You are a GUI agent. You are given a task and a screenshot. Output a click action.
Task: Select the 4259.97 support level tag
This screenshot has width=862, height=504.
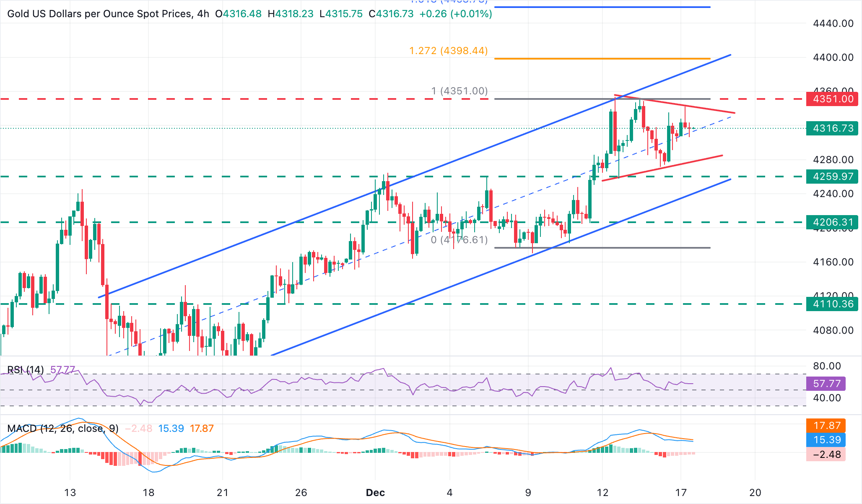[831, 177]
